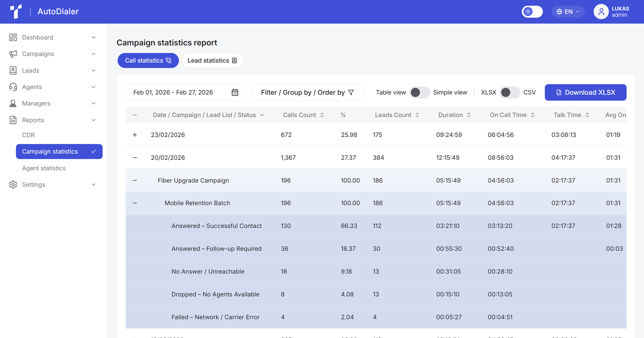This screenshot has width=644, height=338.
Task: Switch export format toggle XLSX/CSV
Action: point(510,93)
